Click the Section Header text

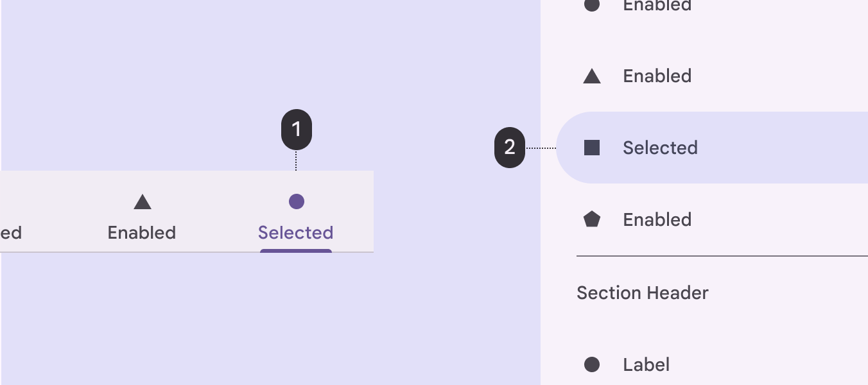point(642,293)
